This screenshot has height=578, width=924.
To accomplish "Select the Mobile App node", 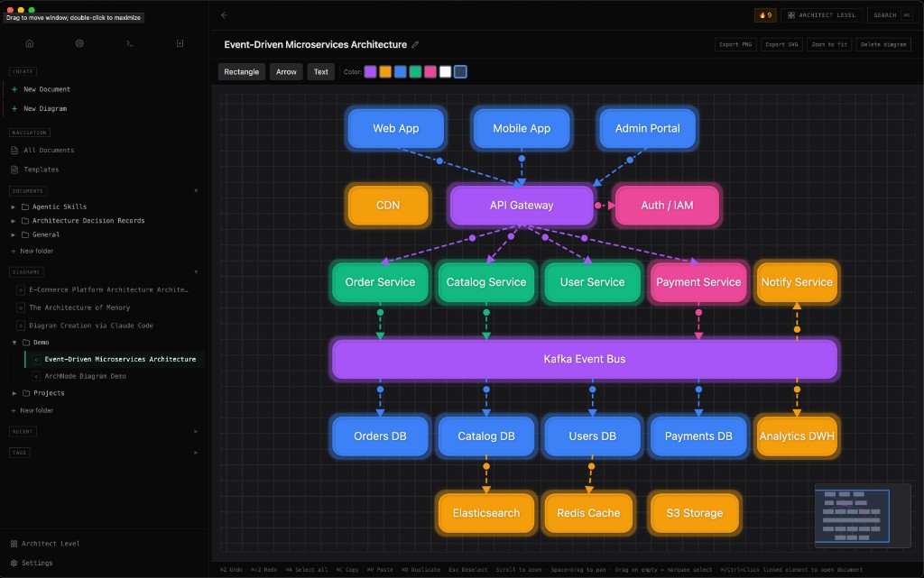I will pyautogui.click(x=522, y=128).
